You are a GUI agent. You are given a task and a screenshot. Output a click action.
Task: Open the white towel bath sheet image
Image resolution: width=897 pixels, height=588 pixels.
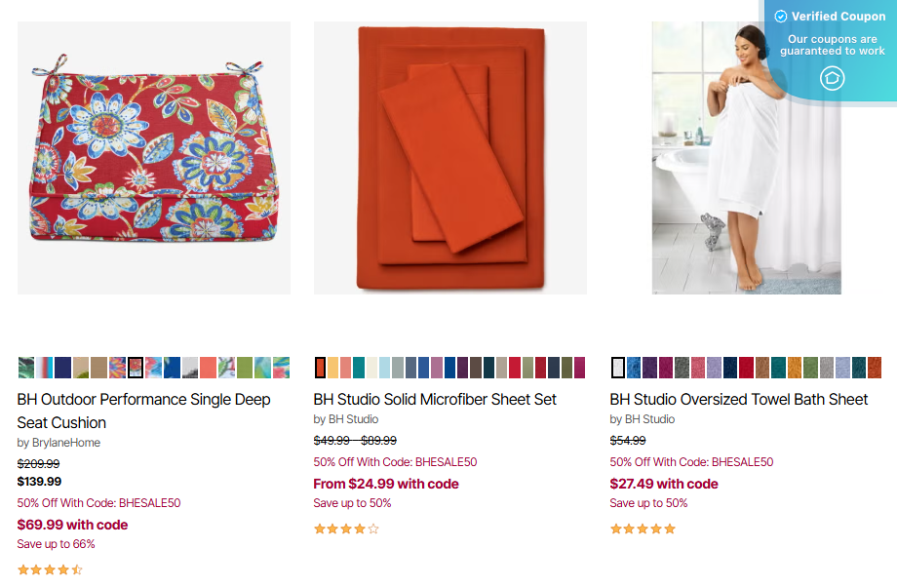coord(747,158)
